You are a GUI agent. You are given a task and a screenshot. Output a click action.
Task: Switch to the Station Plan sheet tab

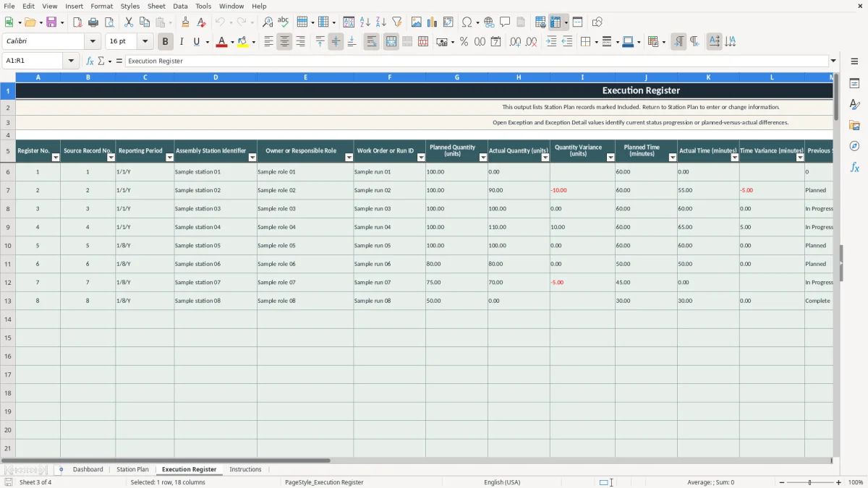(x=132, y=470)
